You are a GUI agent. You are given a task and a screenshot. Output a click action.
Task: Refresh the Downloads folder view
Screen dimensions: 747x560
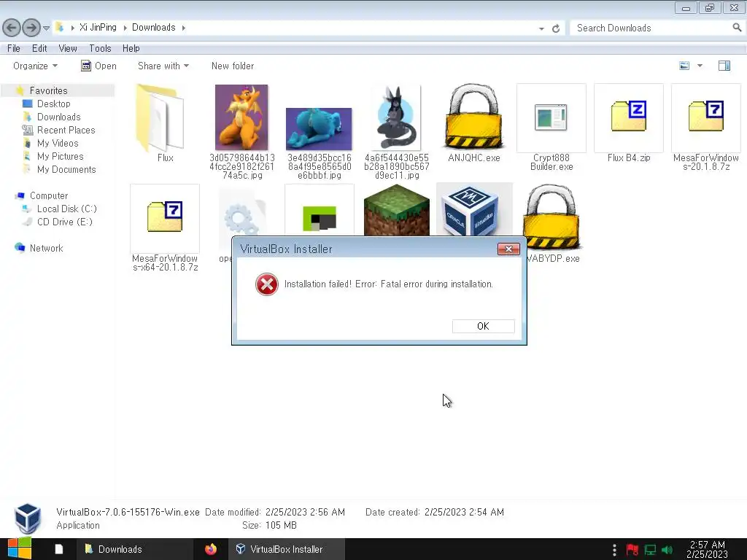(x=555, y=28)
